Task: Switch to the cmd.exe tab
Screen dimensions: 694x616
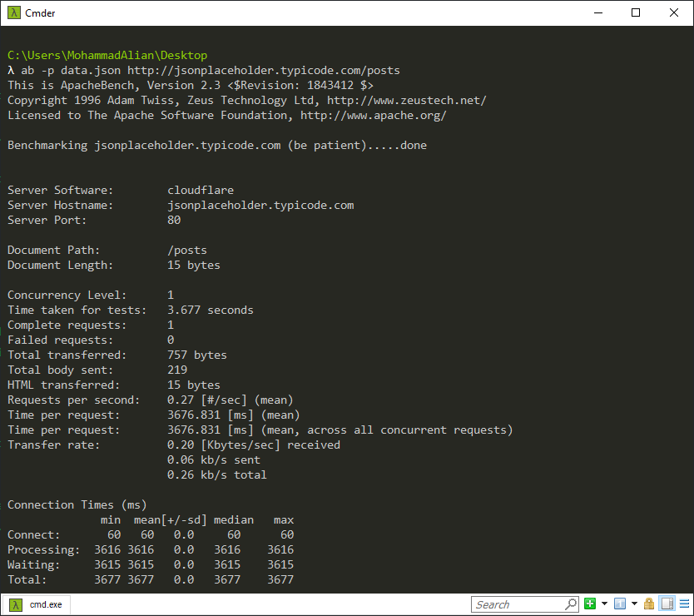Action: [x=45, y=604]
